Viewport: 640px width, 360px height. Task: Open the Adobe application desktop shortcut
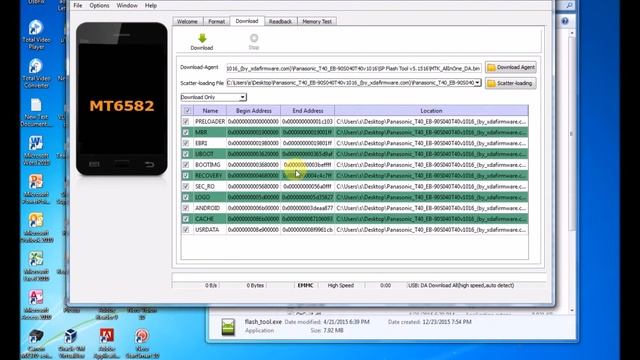107,344
